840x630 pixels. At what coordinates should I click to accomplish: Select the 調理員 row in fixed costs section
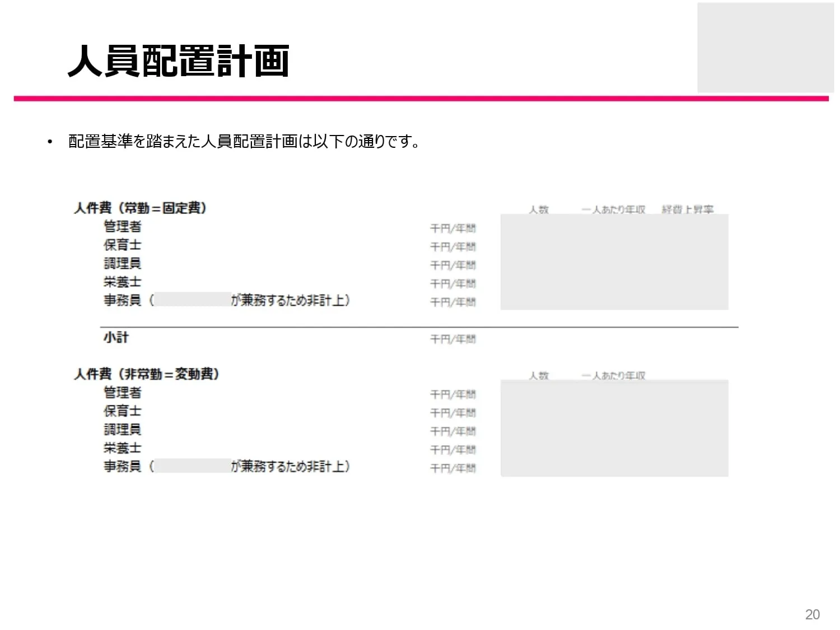coord(122,264)
